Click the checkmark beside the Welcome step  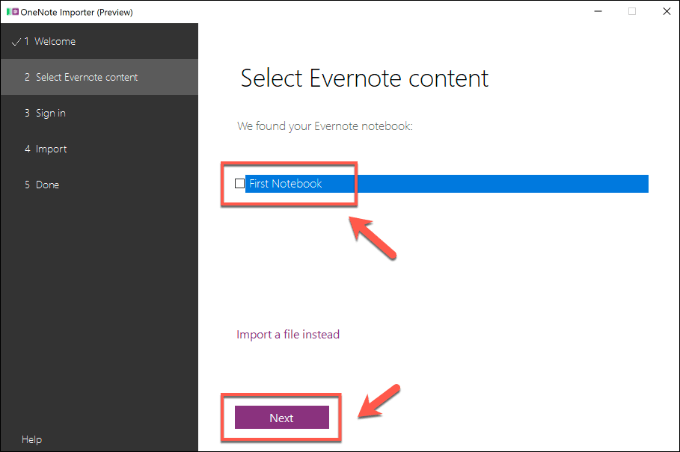coord(16,42)
